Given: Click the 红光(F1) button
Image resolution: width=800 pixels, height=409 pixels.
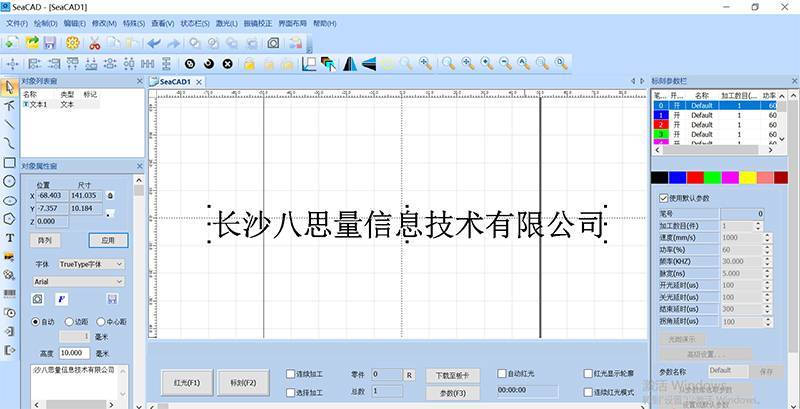Looking at the screenshot, I should (x=187, y=382).
